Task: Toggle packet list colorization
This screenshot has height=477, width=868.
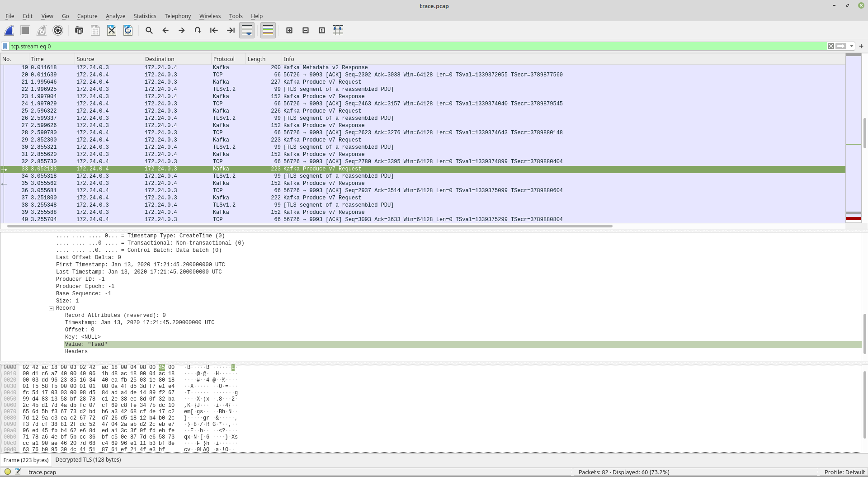Action: pos(268,30)
